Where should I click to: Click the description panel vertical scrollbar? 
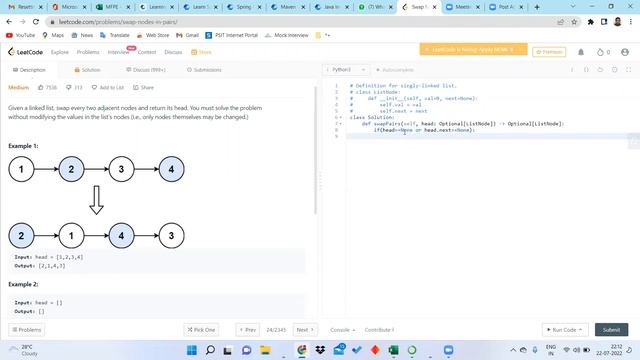pyautogui.click(x=315, y=150)
